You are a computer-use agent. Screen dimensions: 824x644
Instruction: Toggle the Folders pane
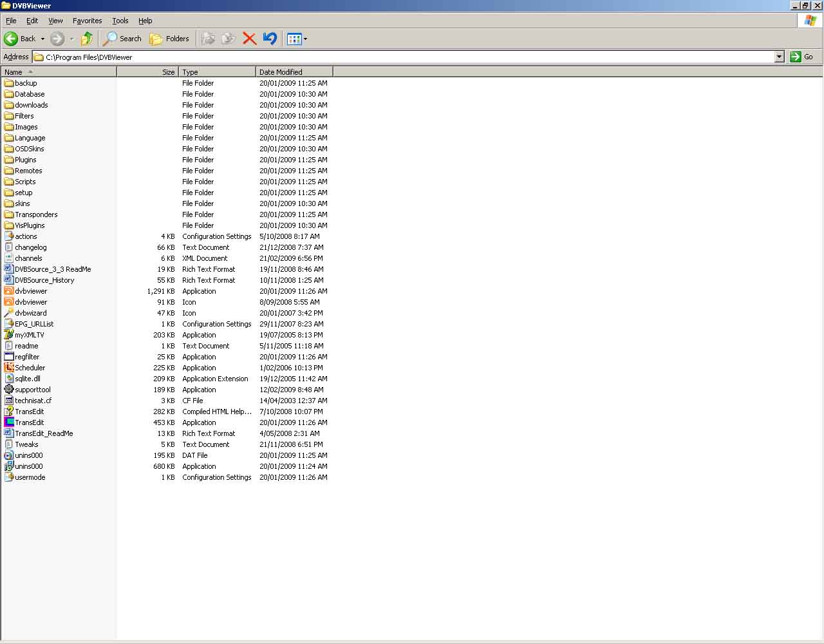(169, 39)
